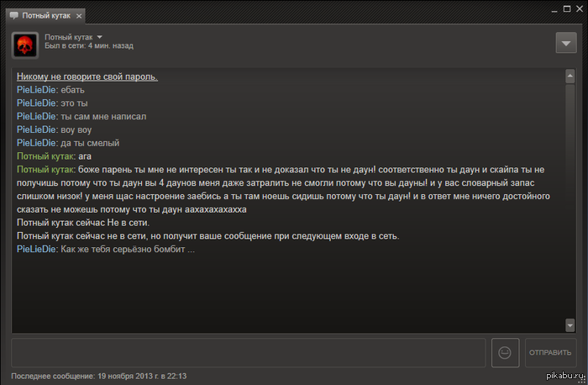The width and height of the screenshot is (588, 385).
Task: Switch to the Потный кутак tab
Action: point(45,15)
